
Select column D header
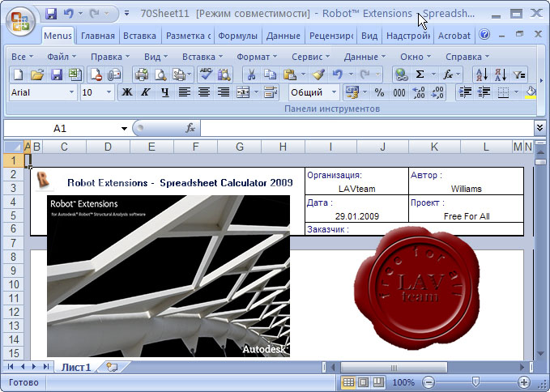[x=108, y=147]
